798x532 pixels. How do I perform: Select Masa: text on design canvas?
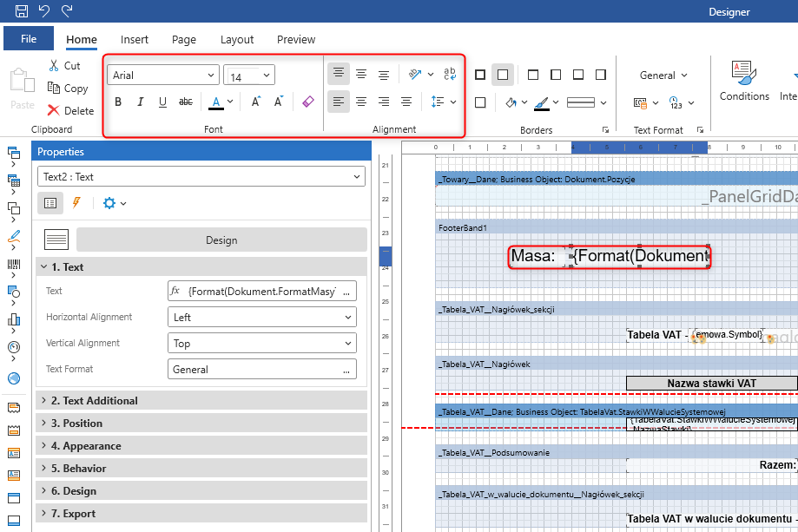(533, 256)
